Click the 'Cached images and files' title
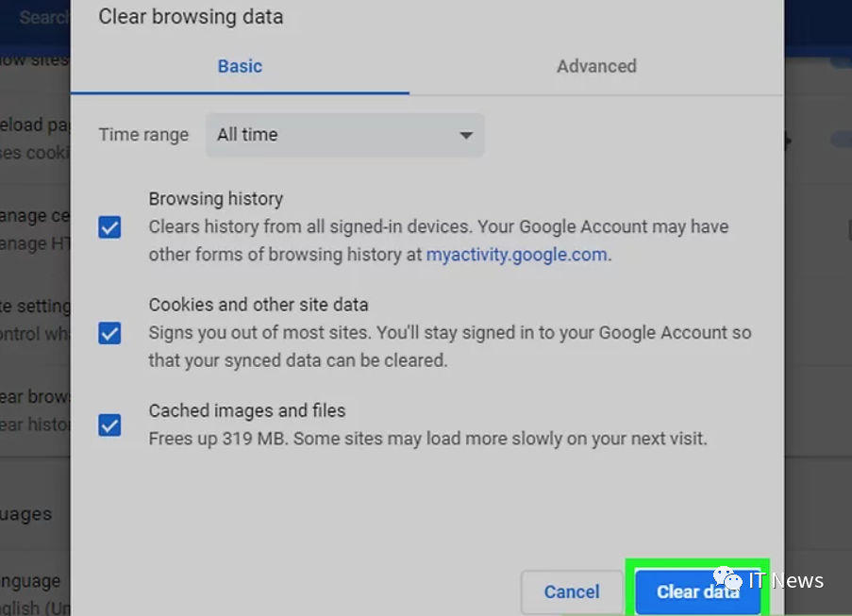The width and height of the screenshot is (852, 616). (x=246, y=410)
